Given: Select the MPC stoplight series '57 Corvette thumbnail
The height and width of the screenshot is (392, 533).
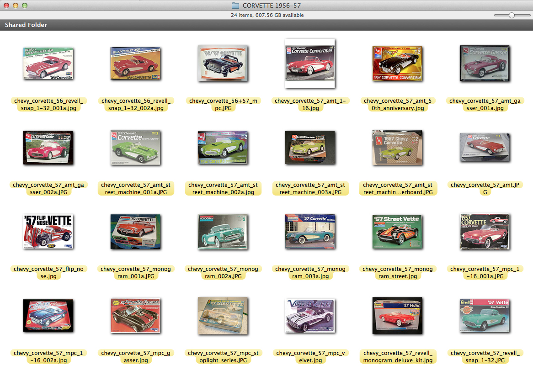Looking at the screenshot, I should 223,316.
